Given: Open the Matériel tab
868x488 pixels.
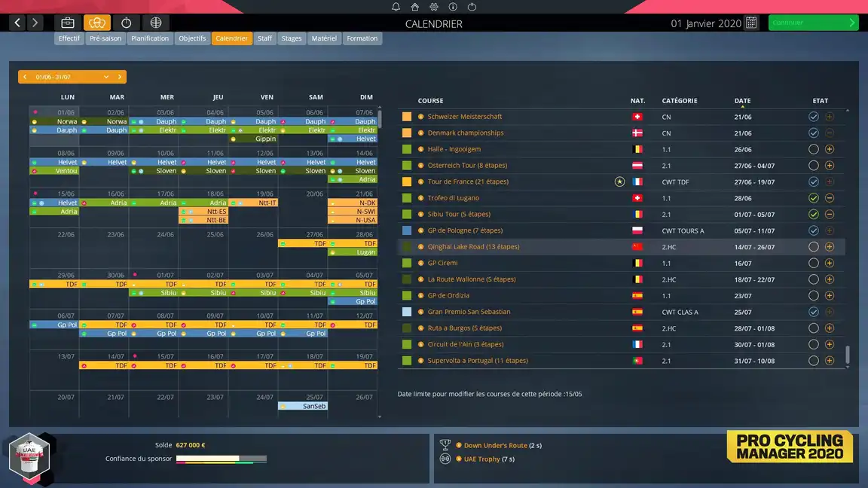Looking at the screenshot, I should [x=324, y=38].
